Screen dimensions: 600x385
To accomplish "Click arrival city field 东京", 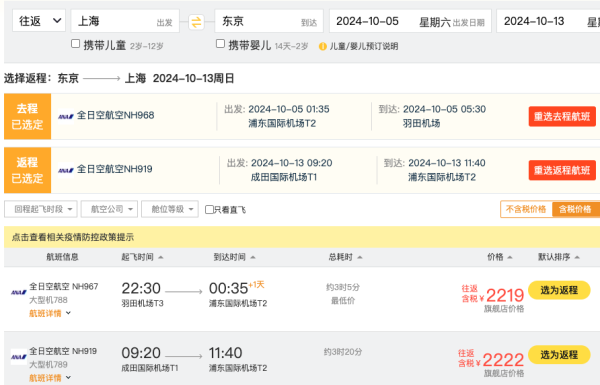I will click(x=269, y=21).
